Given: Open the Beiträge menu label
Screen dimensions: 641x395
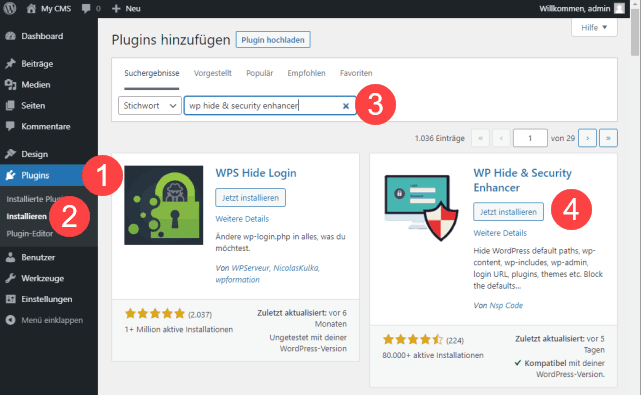Looking at the screenshot, I should pos(37,64).
